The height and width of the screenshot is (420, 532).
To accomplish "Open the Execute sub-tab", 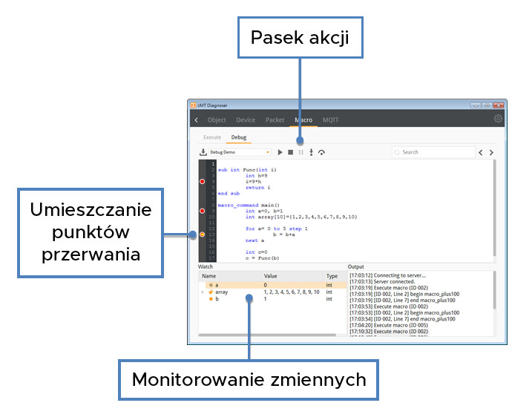I will [212, 137].
